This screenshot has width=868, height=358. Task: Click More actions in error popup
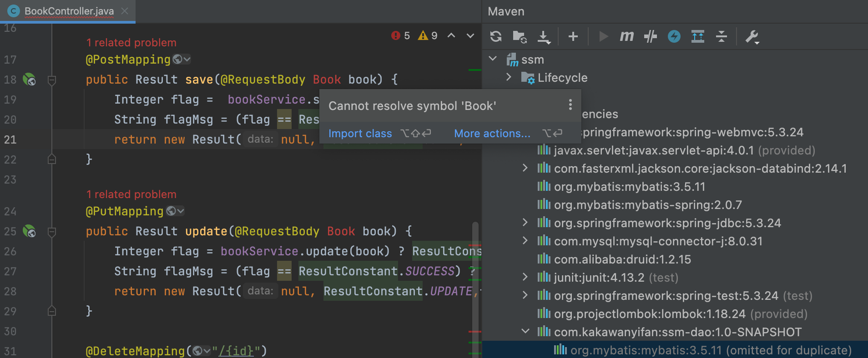[x=492, y=134]
